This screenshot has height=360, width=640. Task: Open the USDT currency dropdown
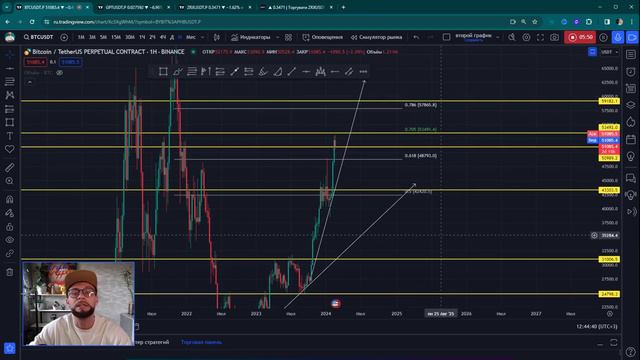click(610, 52)
